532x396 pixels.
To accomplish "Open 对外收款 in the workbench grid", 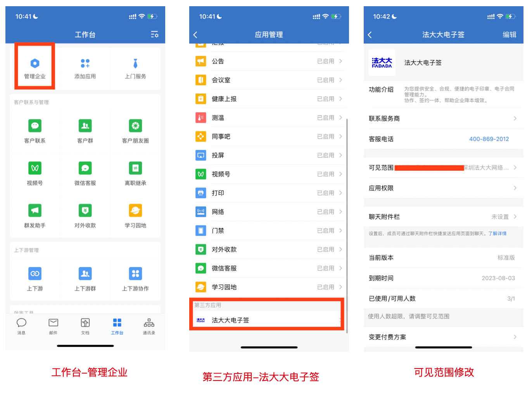I will point(85,216).
